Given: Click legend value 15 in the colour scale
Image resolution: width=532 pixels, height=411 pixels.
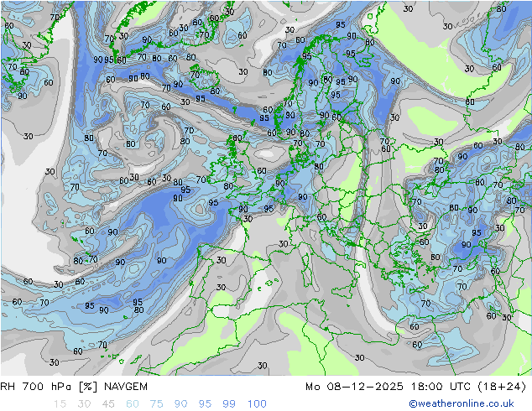Looking at the screenshot, I should pos(60,404).
